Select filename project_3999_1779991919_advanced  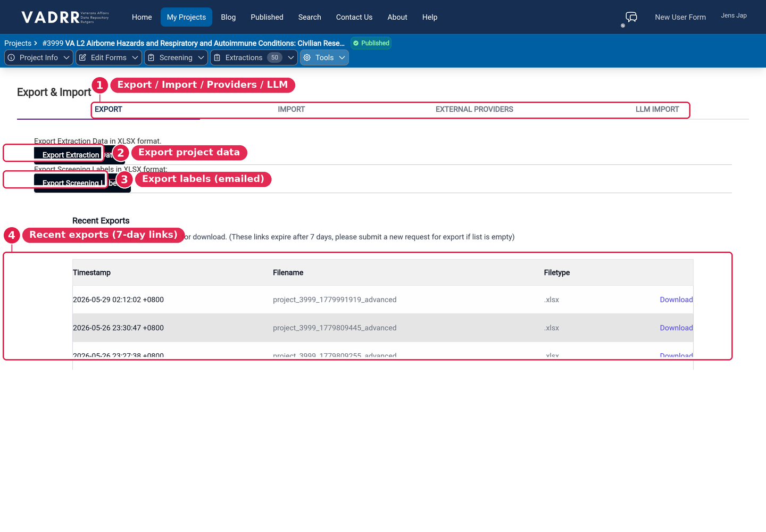click(x=335, y=300)
